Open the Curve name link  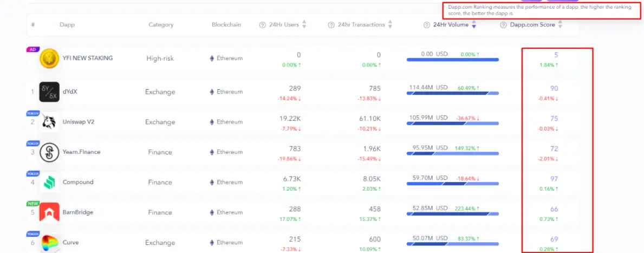pos(70,243)
